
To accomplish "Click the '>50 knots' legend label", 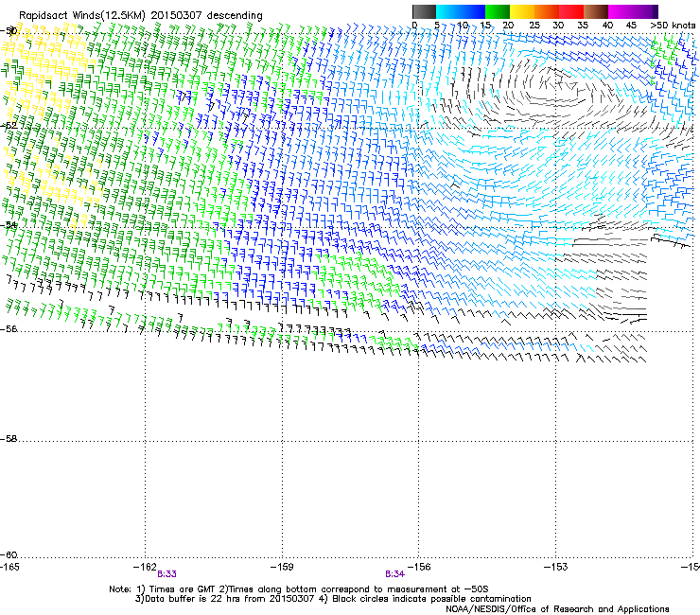I will 673,26.
